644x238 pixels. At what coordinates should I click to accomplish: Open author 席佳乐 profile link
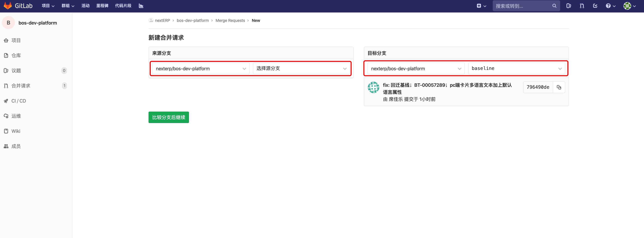point(396,99)
